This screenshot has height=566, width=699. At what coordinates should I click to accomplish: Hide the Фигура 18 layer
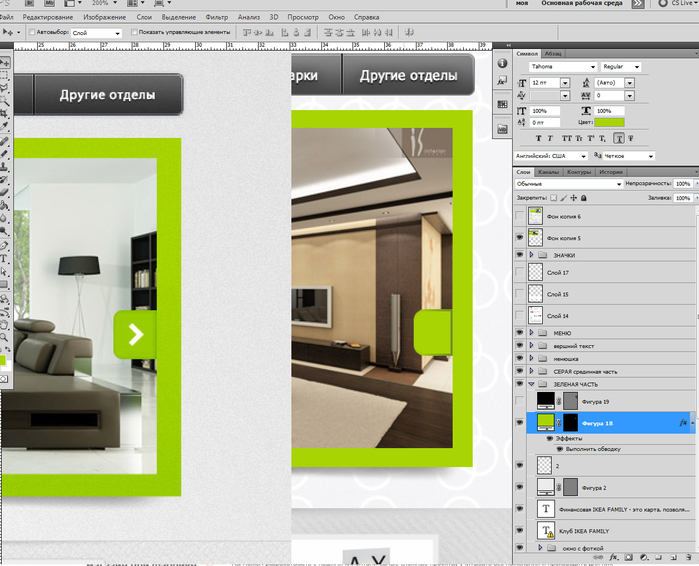(x=519, y=422)
